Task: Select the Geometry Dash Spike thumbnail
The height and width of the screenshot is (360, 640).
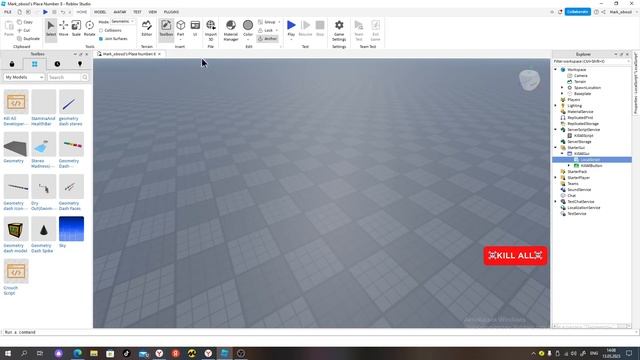Action: (x=44, y=229)
